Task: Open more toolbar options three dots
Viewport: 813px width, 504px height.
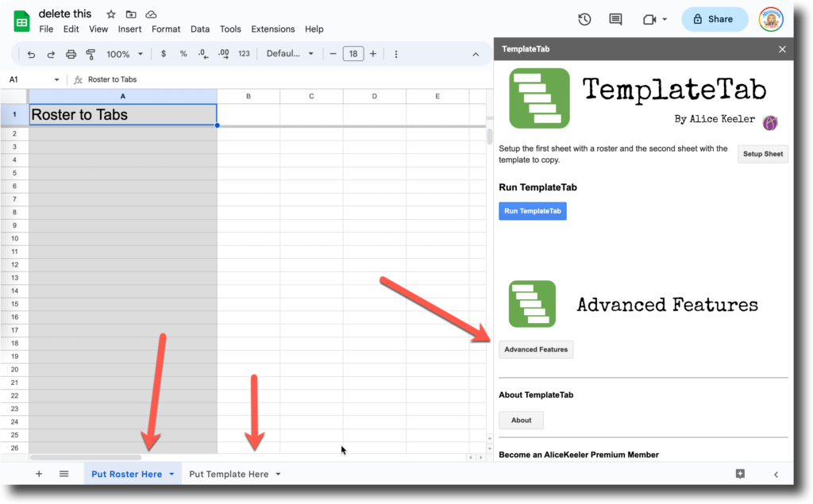Action: [396, 54]
